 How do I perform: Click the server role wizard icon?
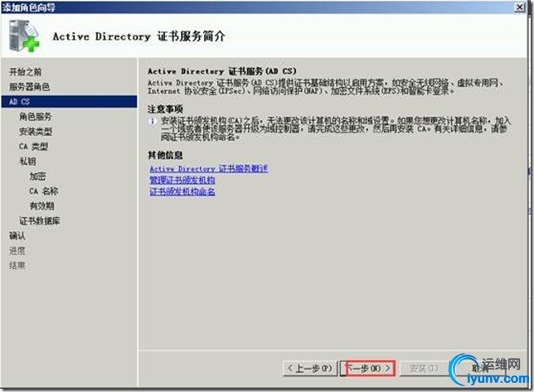(x=24, y=36)
